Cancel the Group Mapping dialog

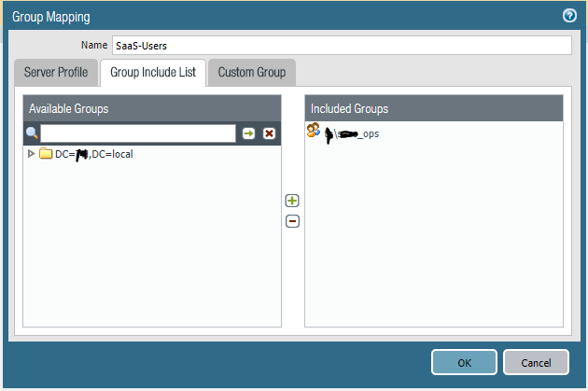536,362
